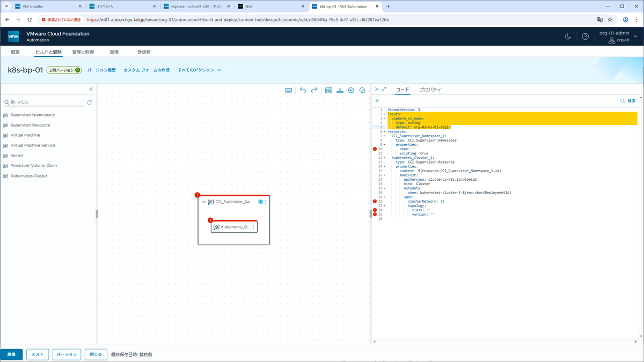The height and width of the screenshot is (362, 644).
Task: Select Virtual Machine Service in the palette
Action: (x=33, y=145)
